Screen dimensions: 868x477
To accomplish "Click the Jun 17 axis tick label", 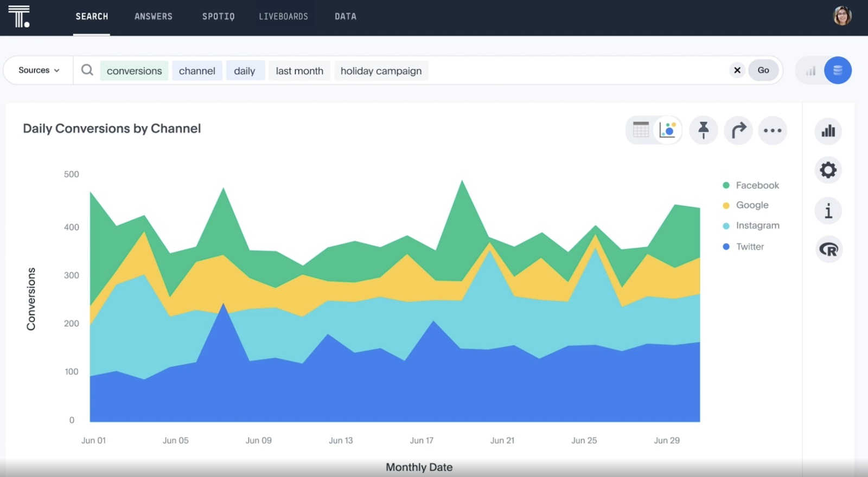I will [x=422, y=441].
